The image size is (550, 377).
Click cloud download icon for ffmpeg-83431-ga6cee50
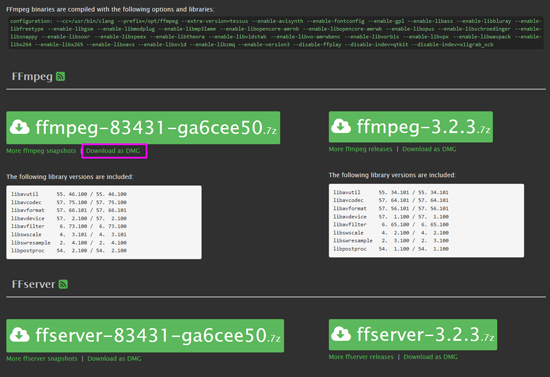[20, 127]
